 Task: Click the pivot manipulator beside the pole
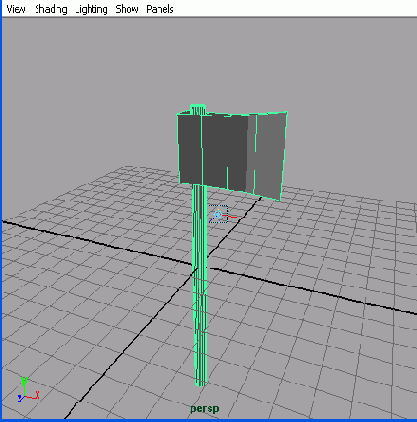pos(219,214)
